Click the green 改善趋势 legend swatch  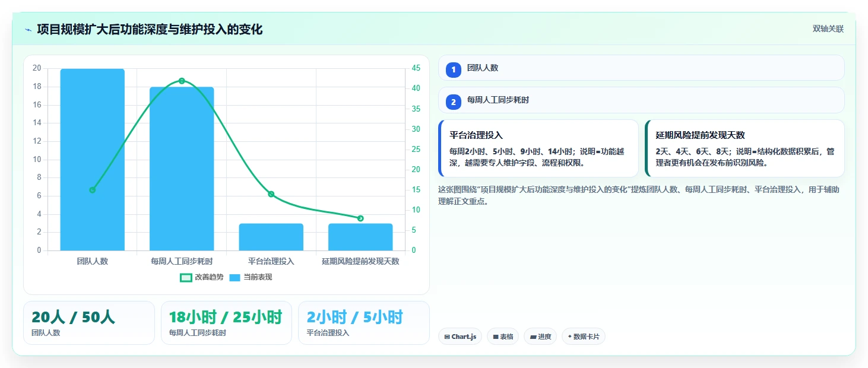point(186,277)
